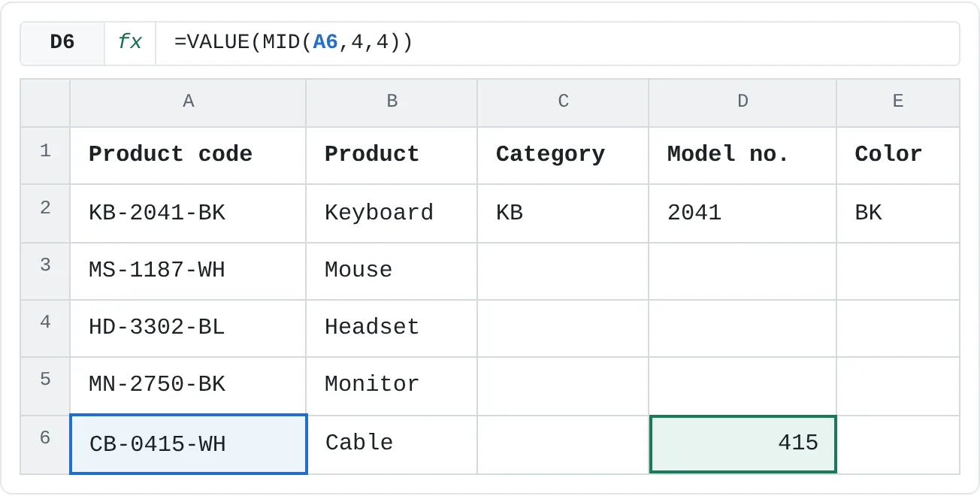The image size is (980, 496).
Task: Click the "Model no." header cell
Action: click(743, 155)
